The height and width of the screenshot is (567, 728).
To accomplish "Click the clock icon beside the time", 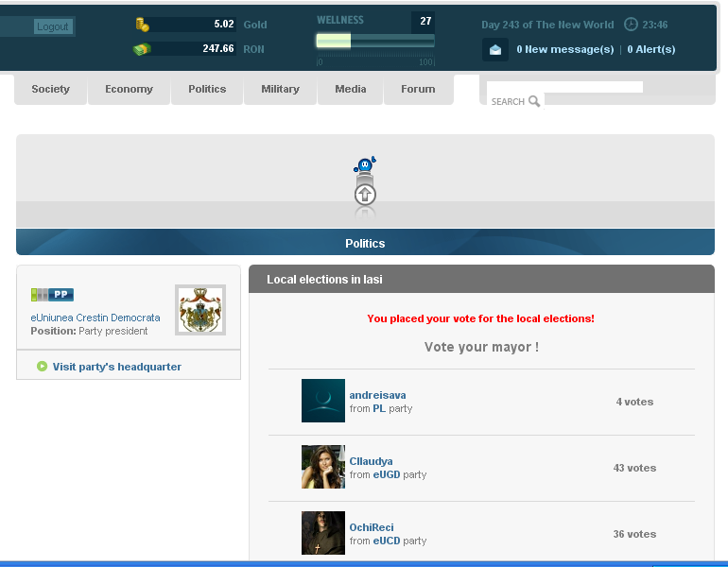I will [632, 25].
